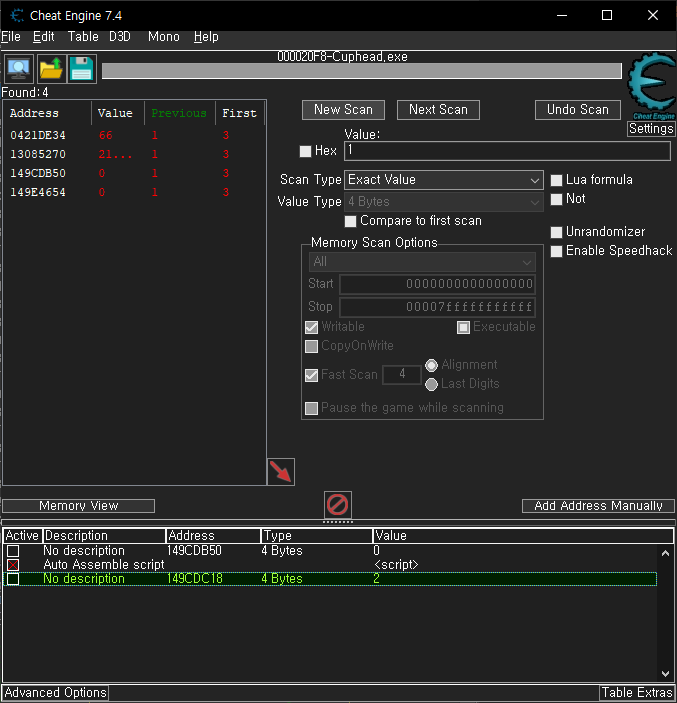Screen dimensions: 677x703
Task: Click the Type header in address table
Action: tap(317, 536)
